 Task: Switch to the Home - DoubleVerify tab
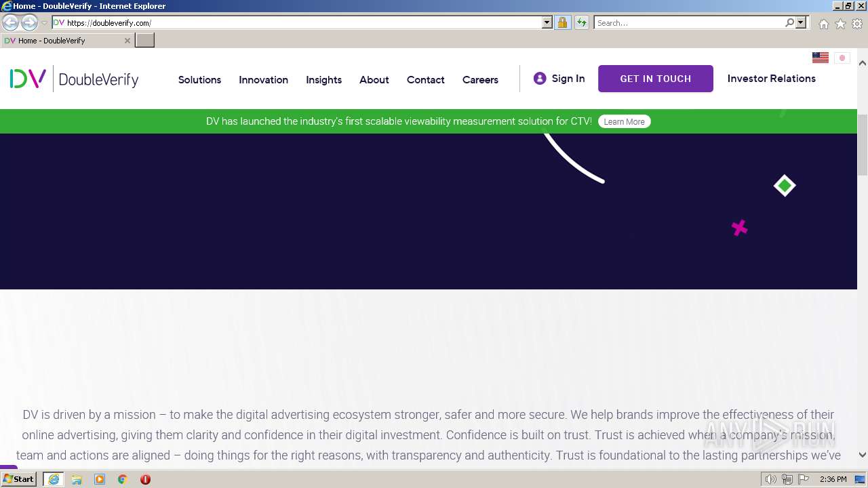(67, 40)
